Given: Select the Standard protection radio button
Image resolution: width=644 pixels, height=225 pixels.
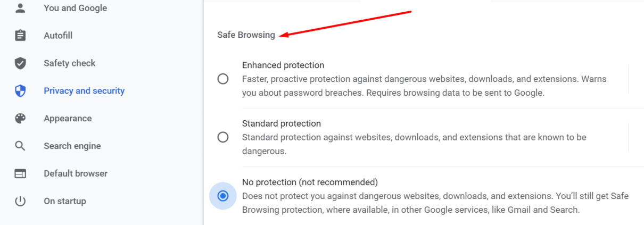Looking at the screenshot, I should click(x=223, y=137).
